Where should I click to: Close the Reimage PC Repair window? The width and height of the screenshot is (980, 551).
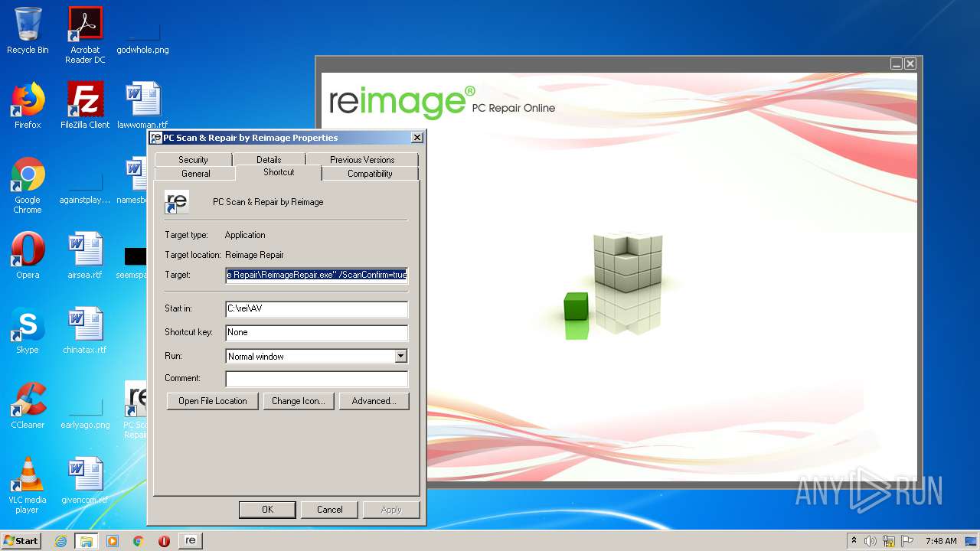[910, 64]
